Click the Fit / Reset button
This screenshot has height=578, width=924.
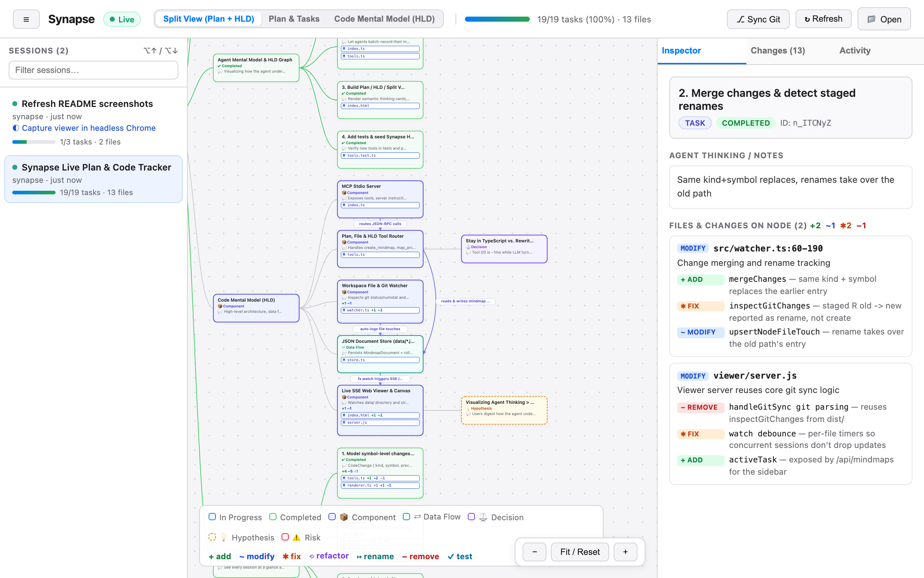click(x=580, y=552)
